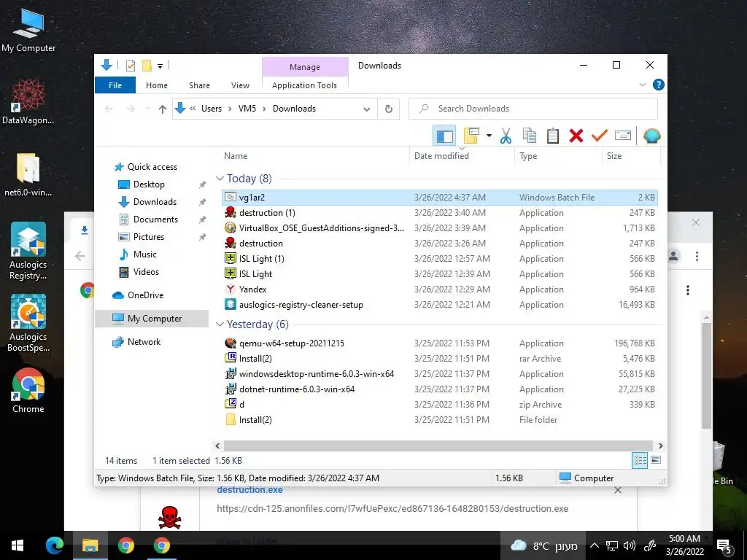The image size is (747, 560).
Task: Select the destruction (1) application file
Action: [440, 213]
